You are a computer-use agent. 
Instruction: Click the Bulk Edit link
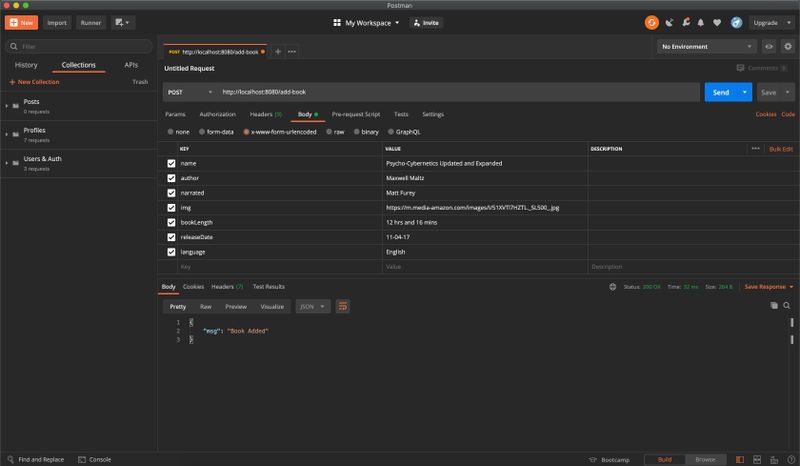click(781, 149)
